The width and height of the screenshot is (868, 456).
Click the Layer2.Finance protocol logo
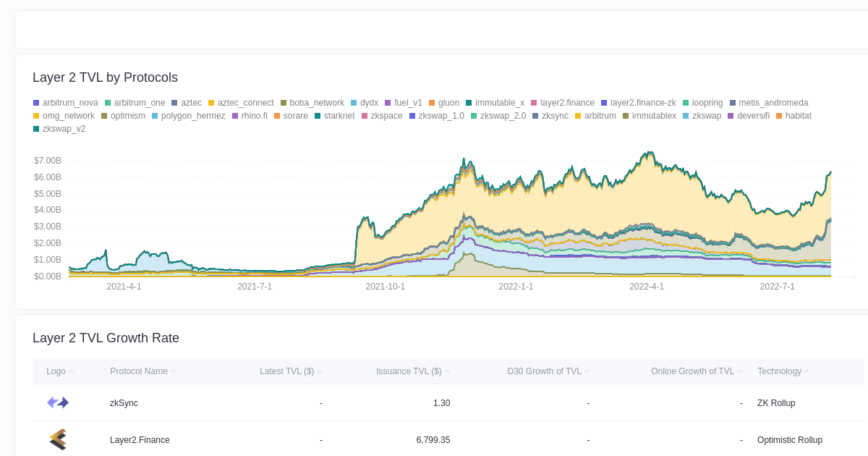click(57, 439)
